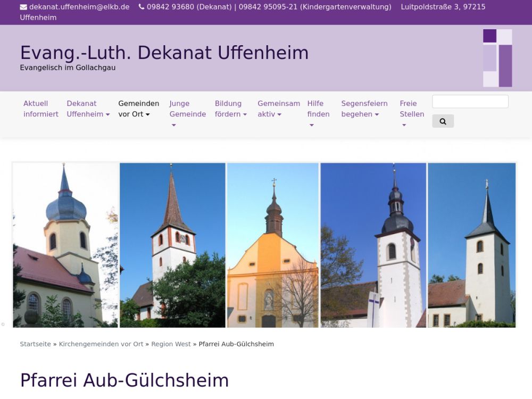Image resolution: width=532 pixels, height=399 pixels.
Task: Open the Hilfe finden dropdown
Action: (318, 113)
